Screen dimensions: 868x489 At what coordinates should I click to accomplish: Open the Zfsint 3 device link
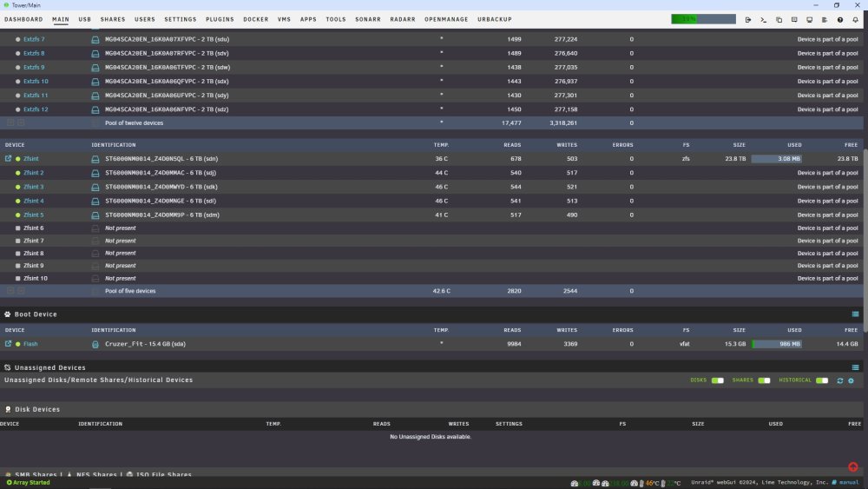point(33,188)
